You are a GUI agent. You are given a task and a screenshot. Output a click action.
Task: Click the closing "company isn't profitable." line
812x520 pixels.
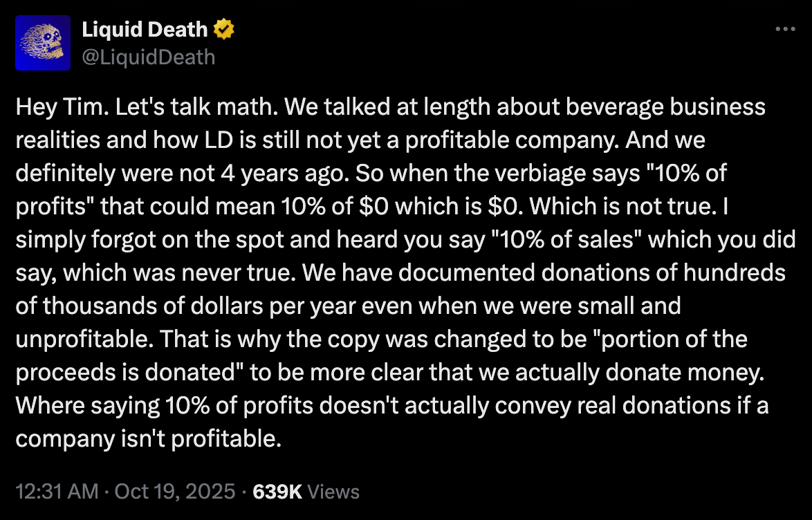click(149, 438)
